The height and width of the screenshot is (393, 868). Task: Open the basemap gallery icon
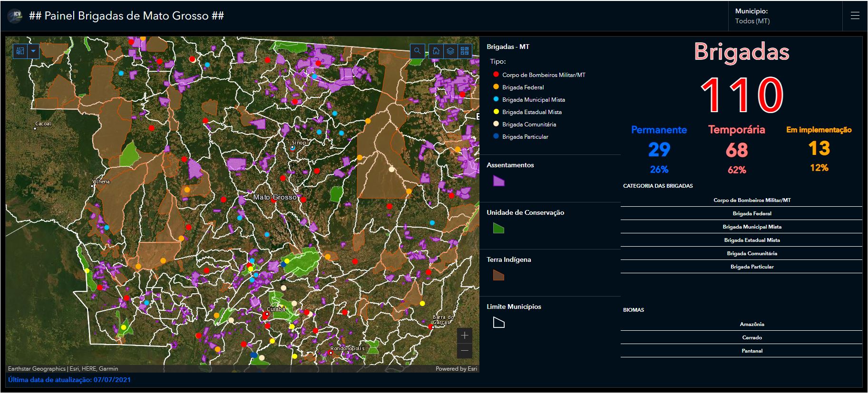pos(465,51)
